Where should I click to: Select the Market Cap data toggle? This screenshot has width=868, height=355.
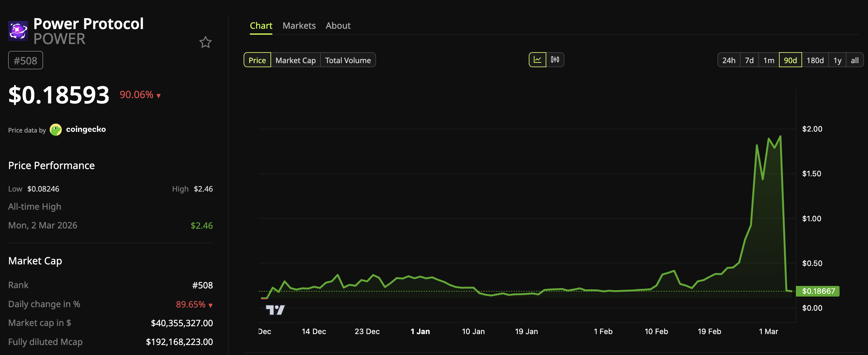click(295, 60)
